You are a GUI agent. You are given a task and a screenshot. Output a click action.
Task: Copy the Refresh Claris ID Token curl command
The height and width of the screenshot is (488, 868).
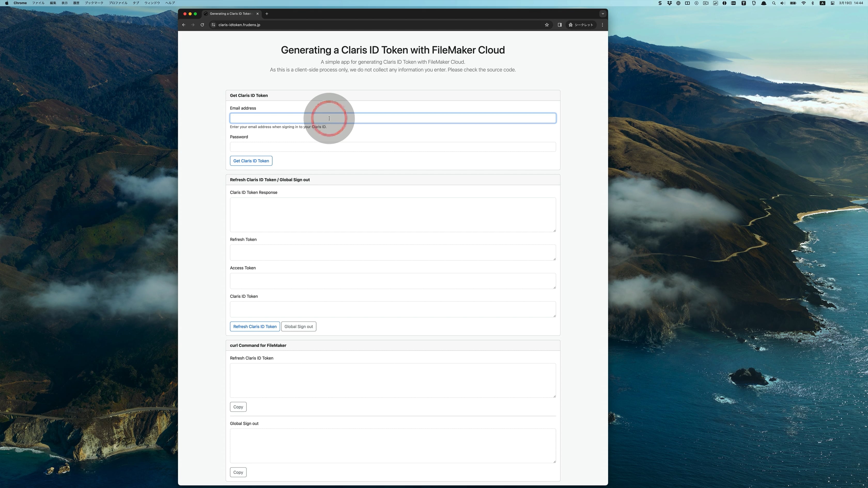click(x=238, y=407)
